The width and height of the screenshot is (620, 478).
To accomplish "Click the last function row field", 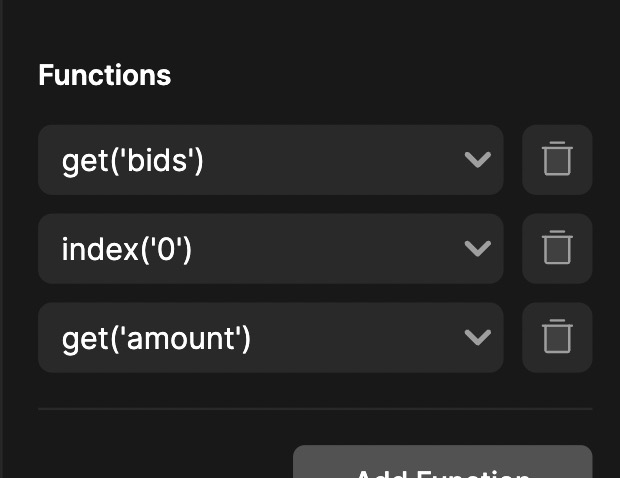I will tap(271, 337).
